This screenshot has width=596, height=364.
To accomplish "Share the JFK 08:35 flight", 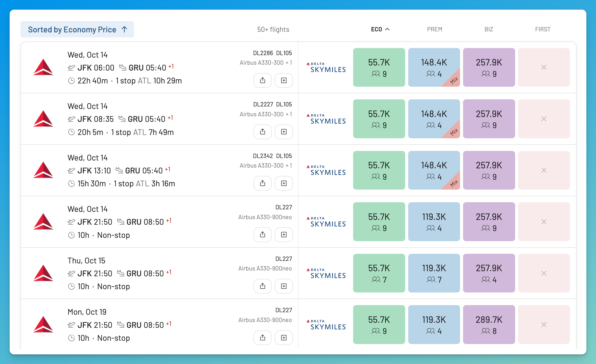I will tap(263, 132).
